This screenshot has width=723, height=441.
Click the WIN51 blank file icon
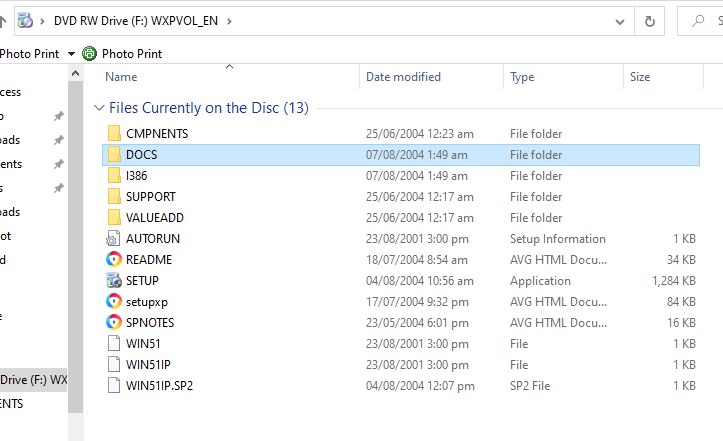tap(114, 344)
